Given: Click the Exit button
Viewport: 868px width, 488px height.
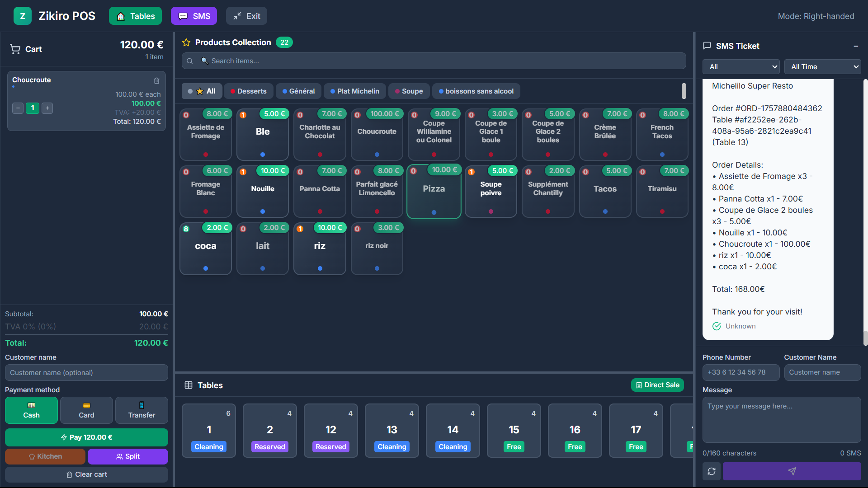Looking at the screenshot, I should (246, 16).
